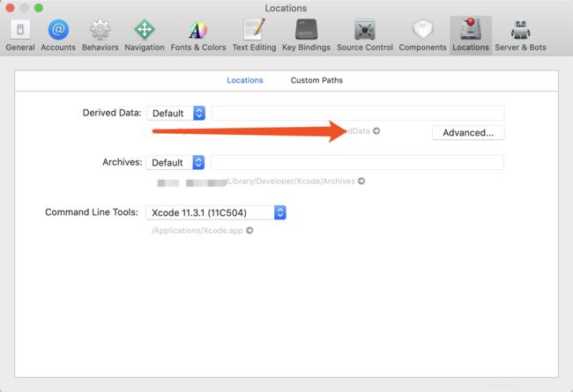The height and width of the screenshot is (392, 573).
Task: Close the Locations preferences window
Action: pyautogui.click(x=11, y=8)
